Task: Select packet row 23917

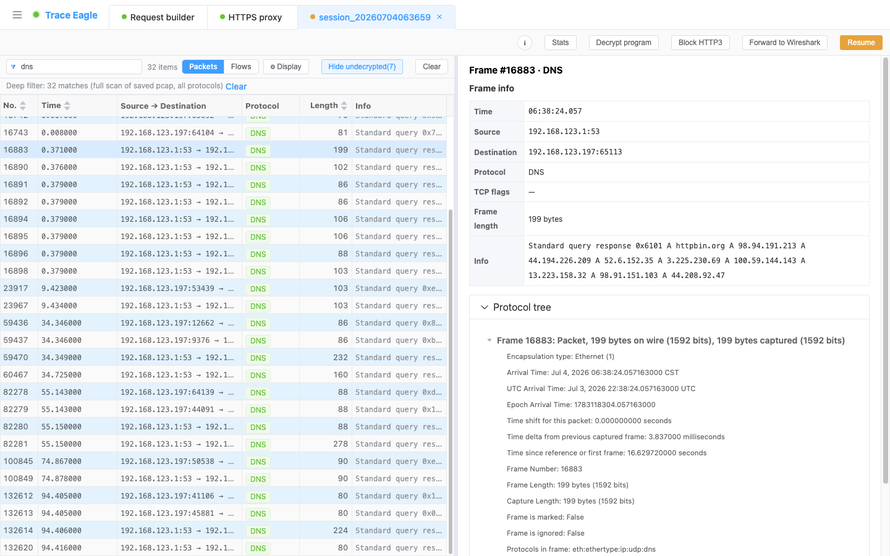Action: click(x=223, y=288)
